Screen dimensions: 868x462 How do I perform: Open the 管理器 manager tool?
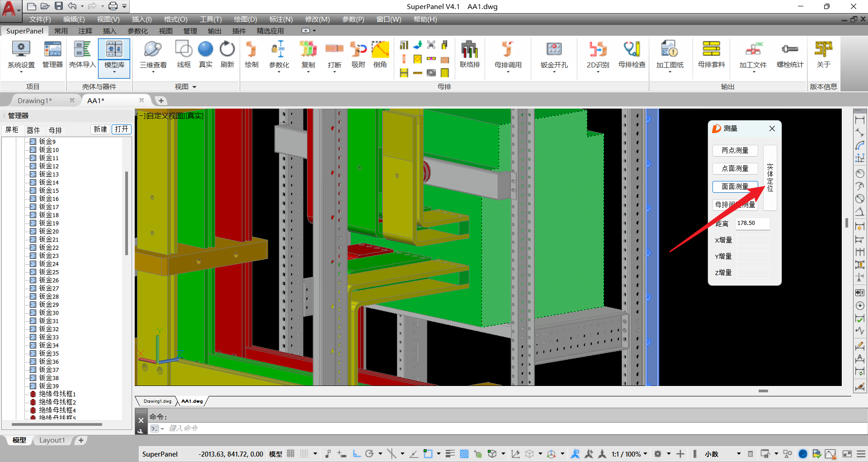click(52, 55)
